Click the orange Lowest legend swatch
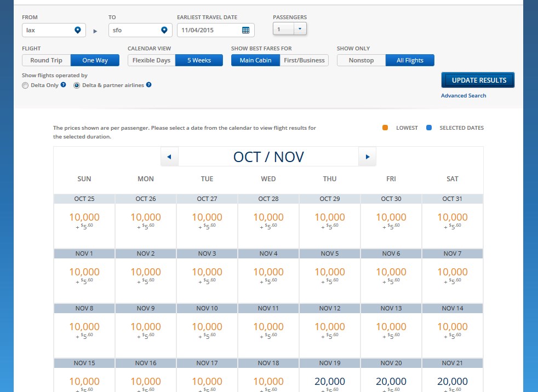The height and width of the screenshot is (392, 538). click(385, 128)
